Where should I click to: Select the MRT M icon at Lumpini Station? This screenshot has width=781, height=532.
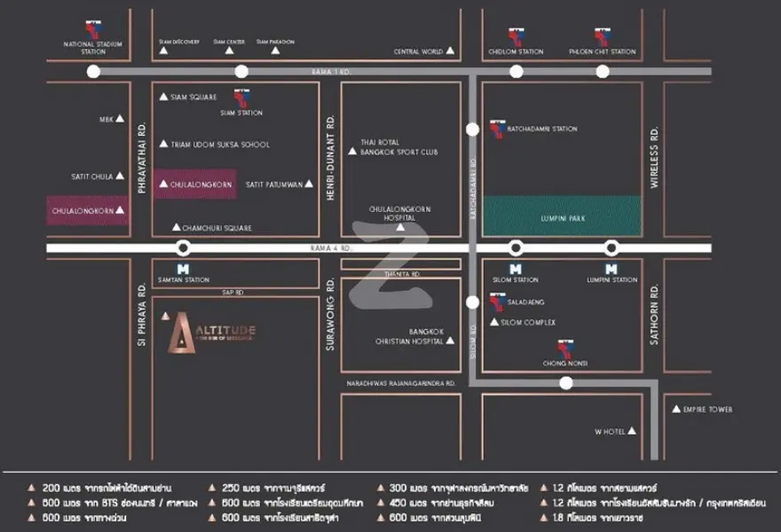click(611, 270)
